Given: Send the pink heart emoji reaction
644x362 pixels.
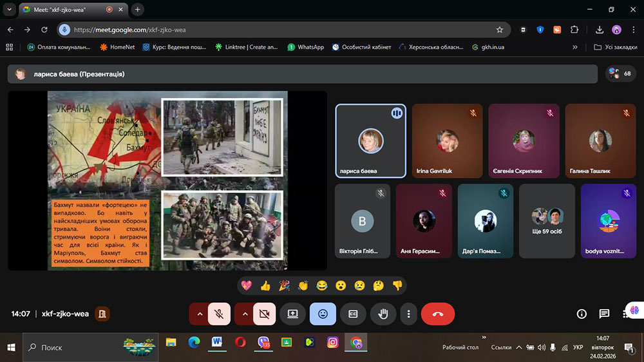Looking at the screenshot, I should (246, 285).
